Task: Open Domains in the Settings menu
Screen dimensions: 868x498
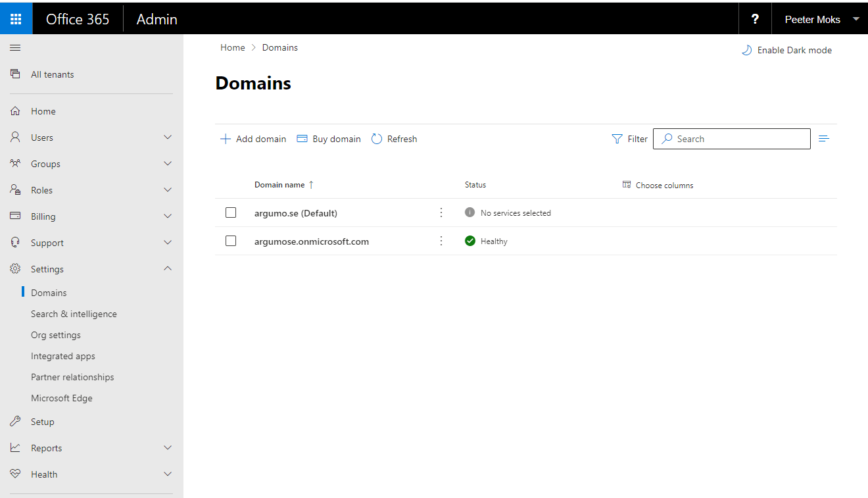Action: 49,293
